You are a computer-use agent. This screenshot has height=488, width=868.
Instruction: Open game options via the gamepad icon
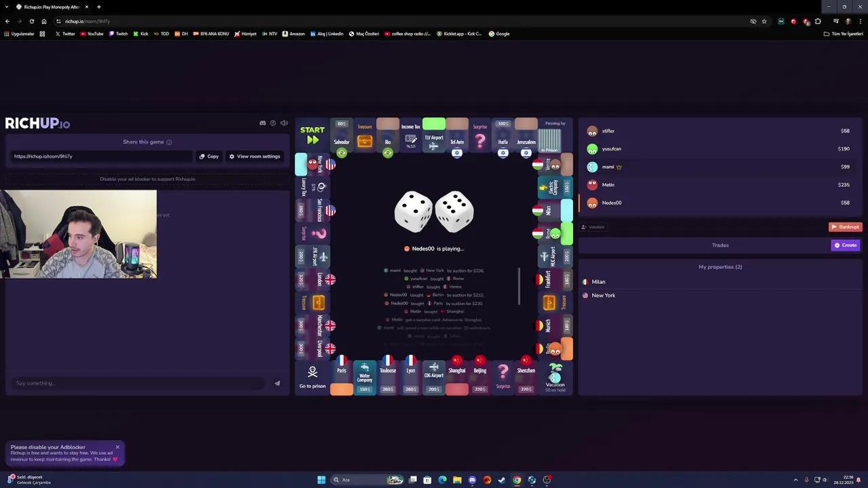262,123
